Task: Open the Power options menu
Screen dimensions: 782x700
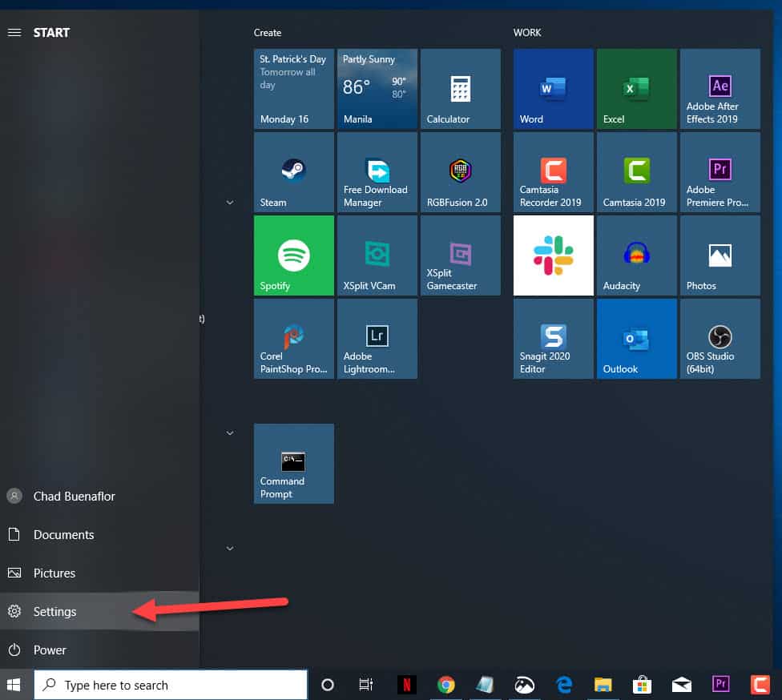Action: coord(99,650)
